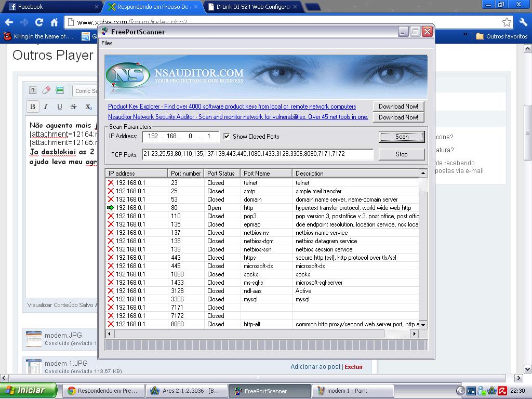Click the FreePortScanner title bar icon
The height and width of the screenshot is (399, 532).
click(105, 32)
